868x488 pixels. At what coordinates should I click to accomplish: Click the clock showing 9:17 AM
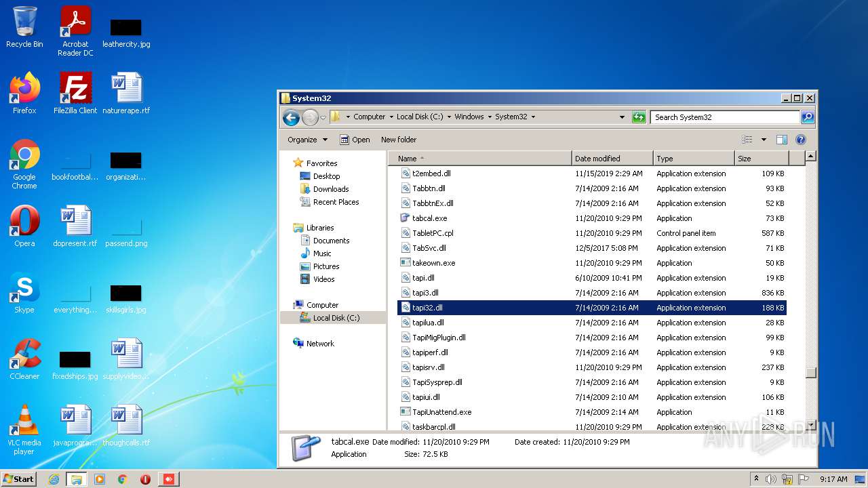click(x=833, y=479)
